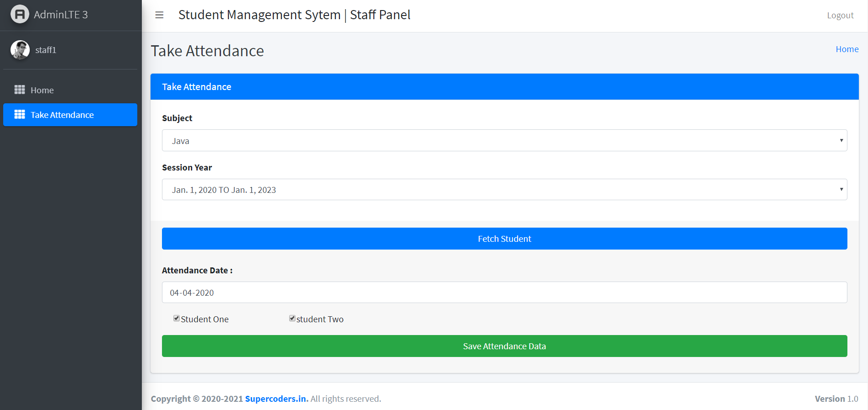Click the blue Take Attendance card header
Screen dimensions: 868x410
click(x=504, y=86)
